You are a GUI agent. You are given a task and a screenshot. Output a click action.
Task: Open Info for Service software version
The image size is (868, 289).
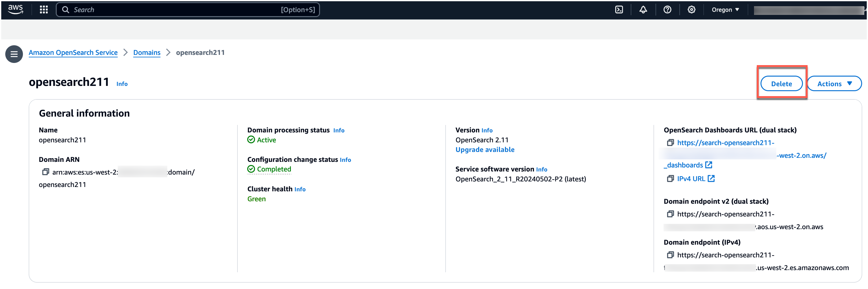pos(541,169)
